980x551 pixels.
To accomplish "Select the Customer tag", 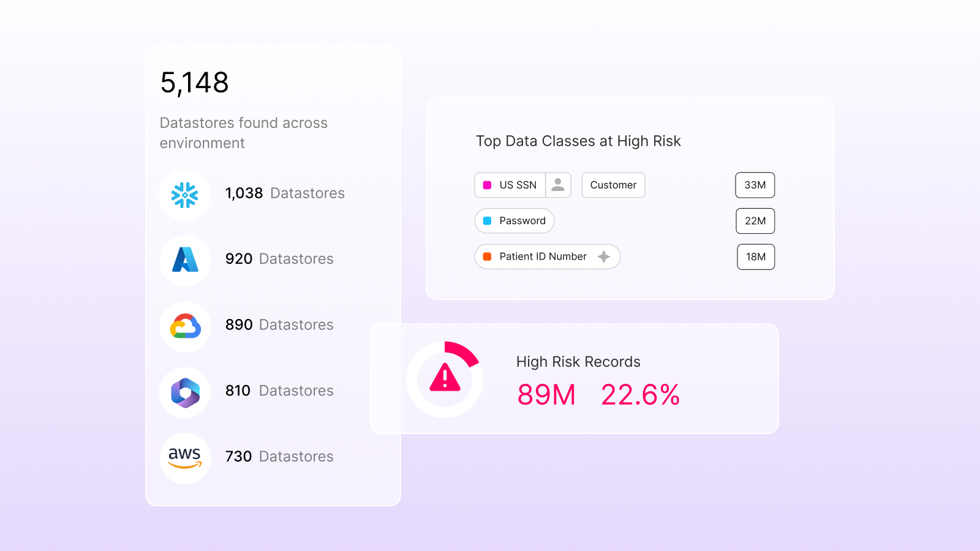I will (612, 185).
